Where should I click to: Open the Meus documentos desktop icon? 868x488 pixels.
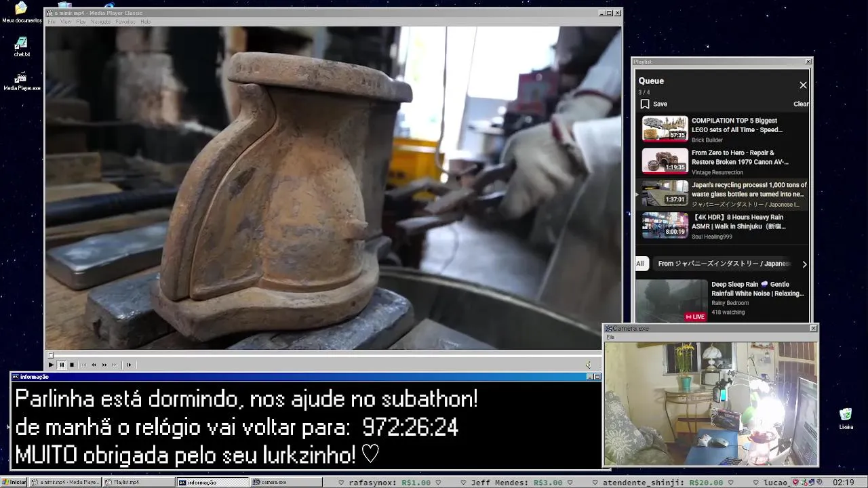21,12
